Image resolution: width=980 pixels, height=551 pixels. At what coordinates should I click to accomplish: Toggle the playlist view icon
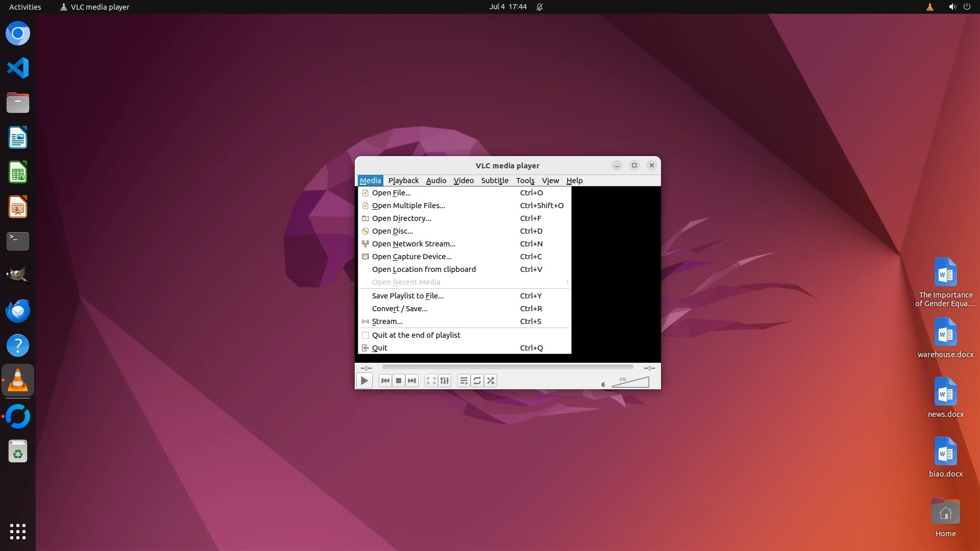tap(463, 381)
